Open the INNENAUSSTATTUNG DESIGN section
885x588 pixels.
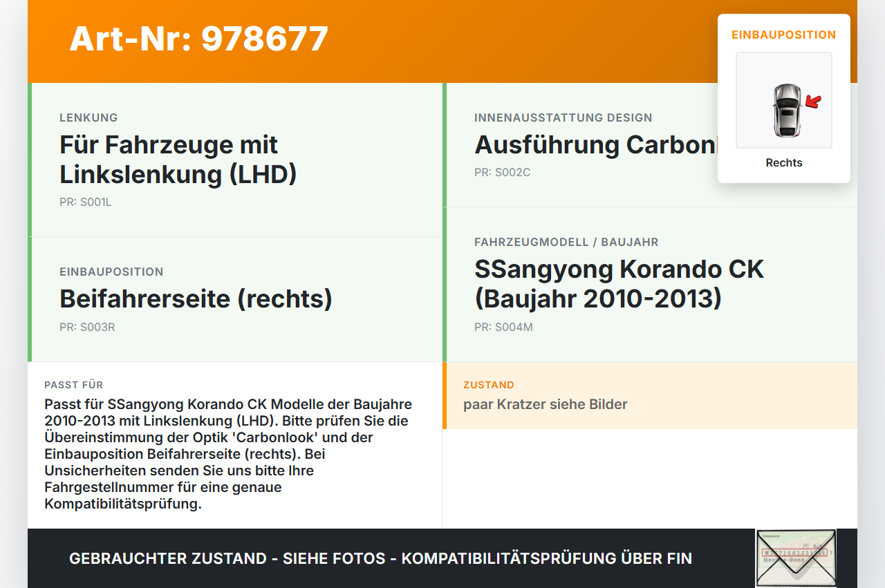point(563,117)
